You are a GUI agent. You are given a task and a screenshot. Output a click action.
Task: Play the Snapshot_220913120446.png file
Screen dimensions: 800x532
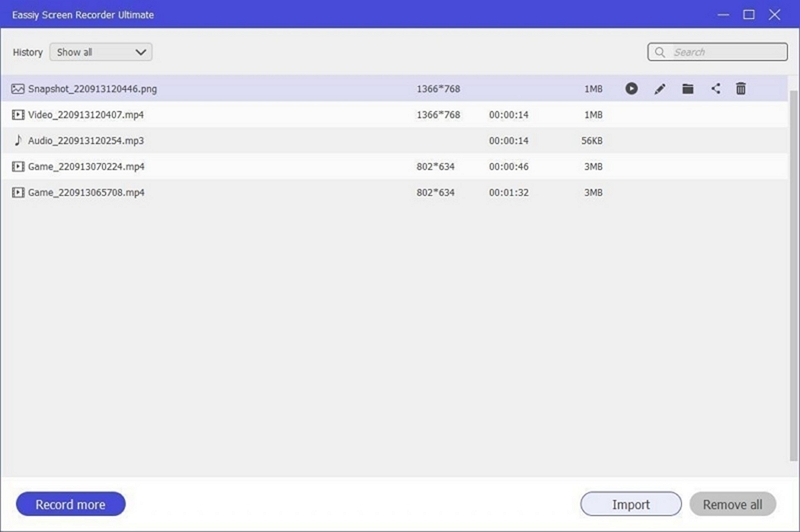[x=631, y=89]
